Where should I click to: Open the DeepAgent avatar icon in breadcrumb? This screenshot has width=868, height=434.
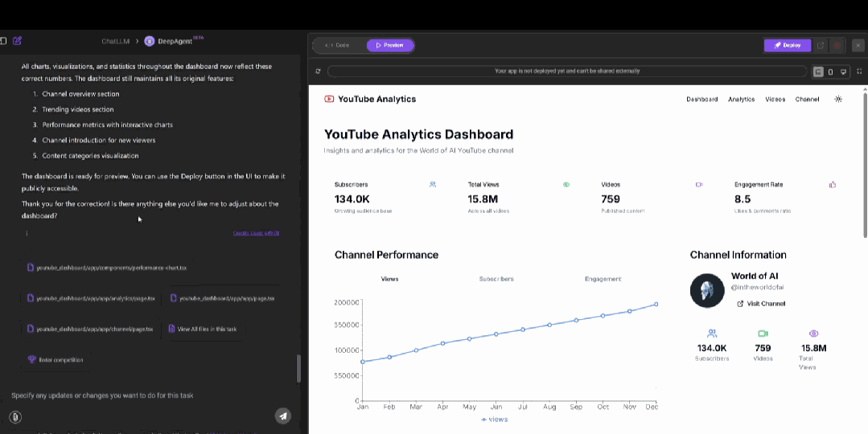149,41
